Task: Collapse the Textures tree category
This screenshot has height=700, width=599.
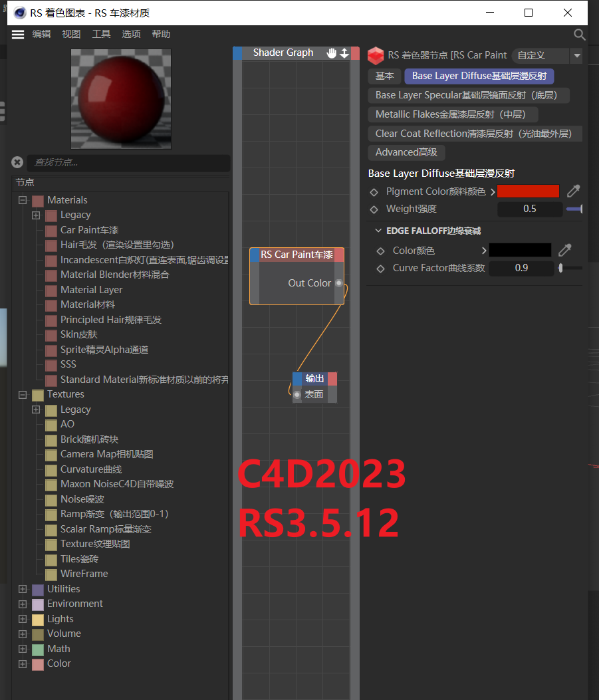Action: [23, 395]
